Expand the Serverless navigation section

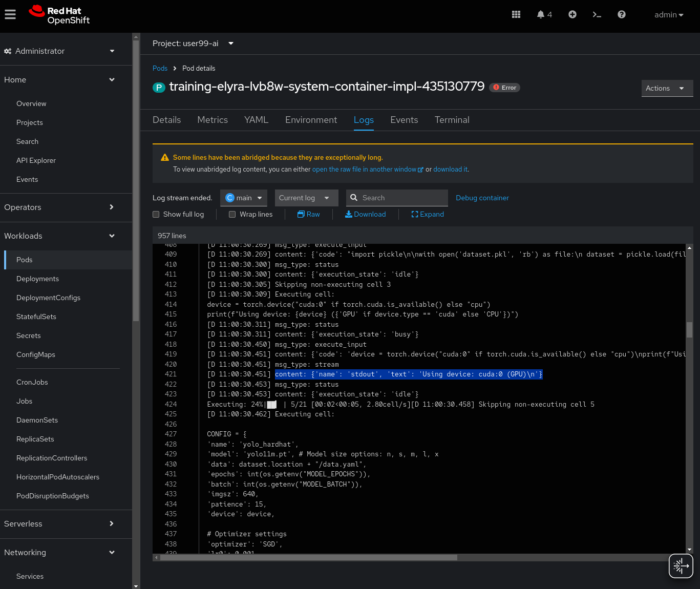59,524
